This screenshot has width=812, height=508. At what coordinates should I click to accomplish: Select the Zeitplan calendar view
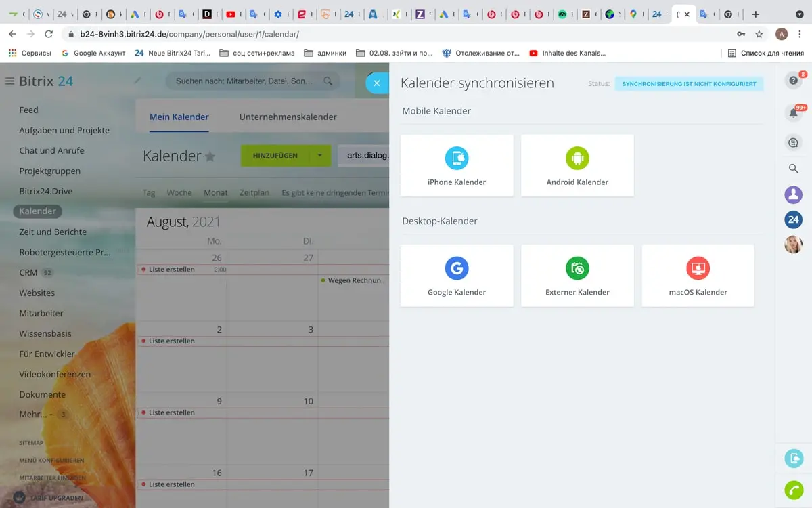[x=254, y=193]
